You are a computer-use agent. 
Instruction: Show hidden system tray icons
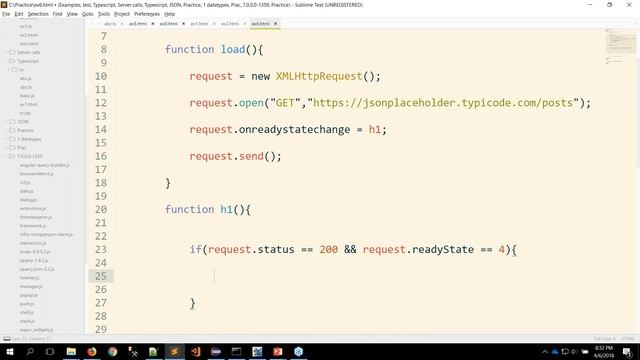tap(544, 351)
